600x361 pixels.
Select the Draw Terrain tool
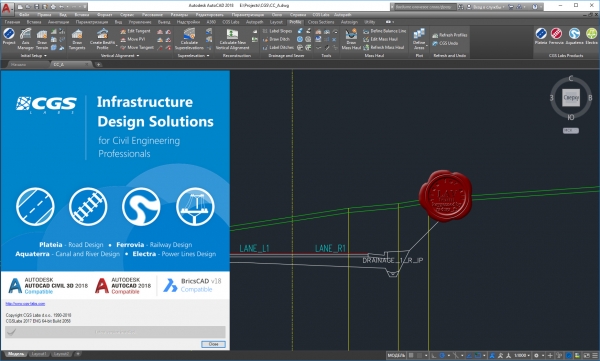coord(42,39)
